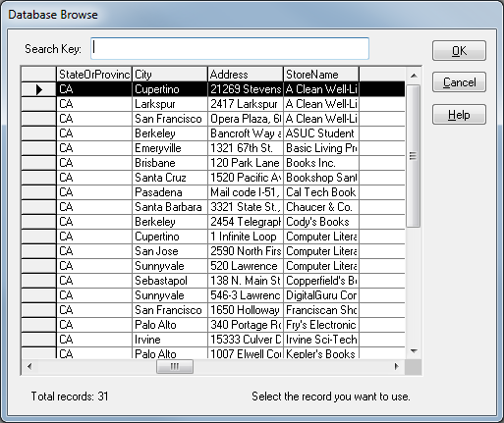Click the OK button
This screenshot has width=504, height=423.
tap(459, 51)
